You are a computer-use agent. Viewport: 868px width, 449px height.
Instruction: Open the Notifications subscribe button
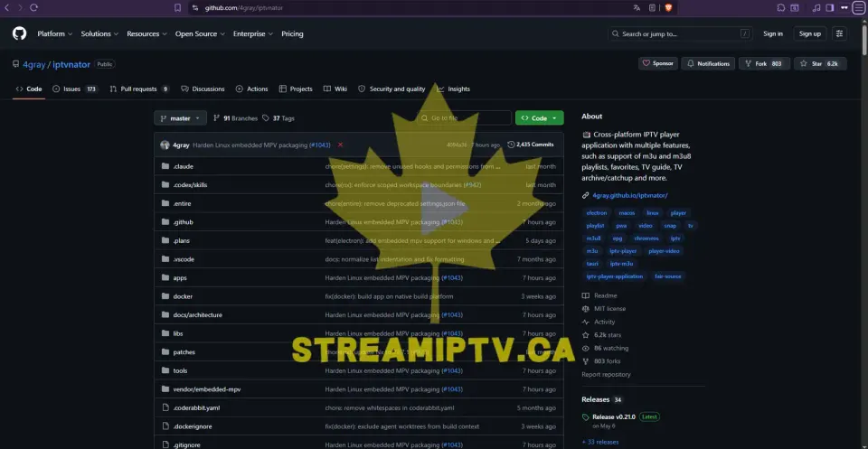(708, 63)
